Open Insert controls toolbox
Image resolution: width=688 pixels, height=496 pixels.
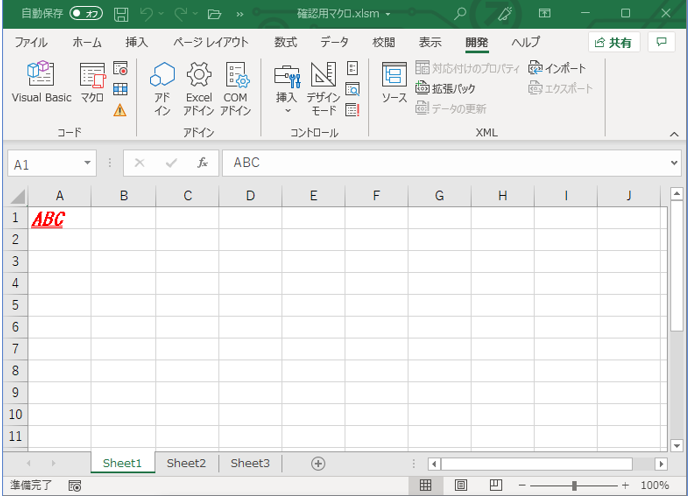point(287,88)
